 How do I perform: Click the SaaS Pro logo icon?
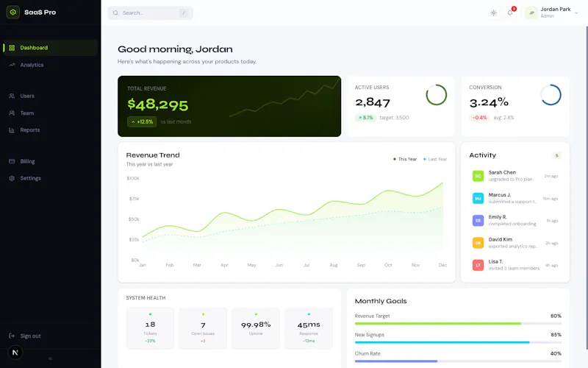(x=12, y=12)
